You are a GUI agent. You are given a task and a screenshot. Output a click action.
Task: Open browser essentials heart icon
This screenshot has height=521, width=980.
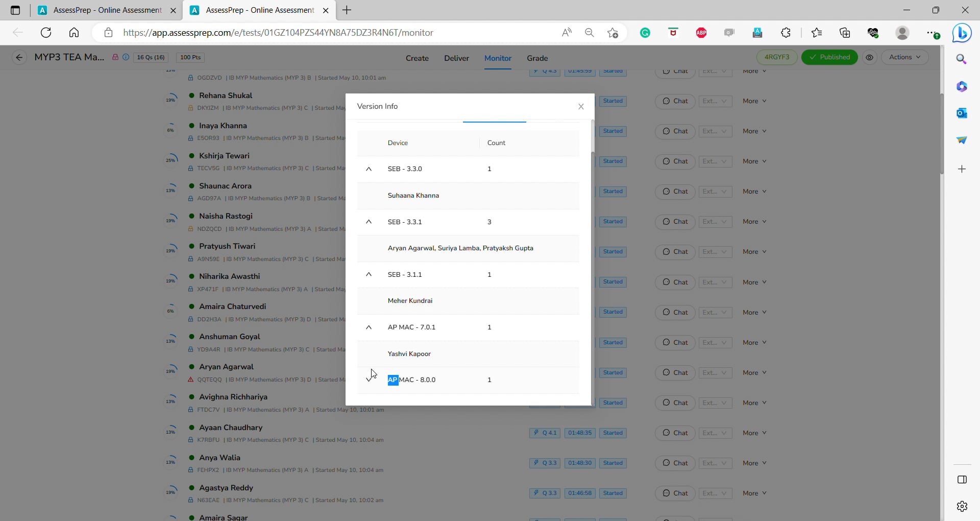(x=873, y=33)
